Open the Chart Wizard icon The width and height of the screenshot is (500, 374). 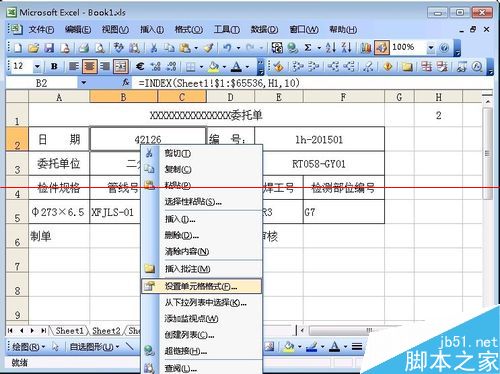coord(366,48)
